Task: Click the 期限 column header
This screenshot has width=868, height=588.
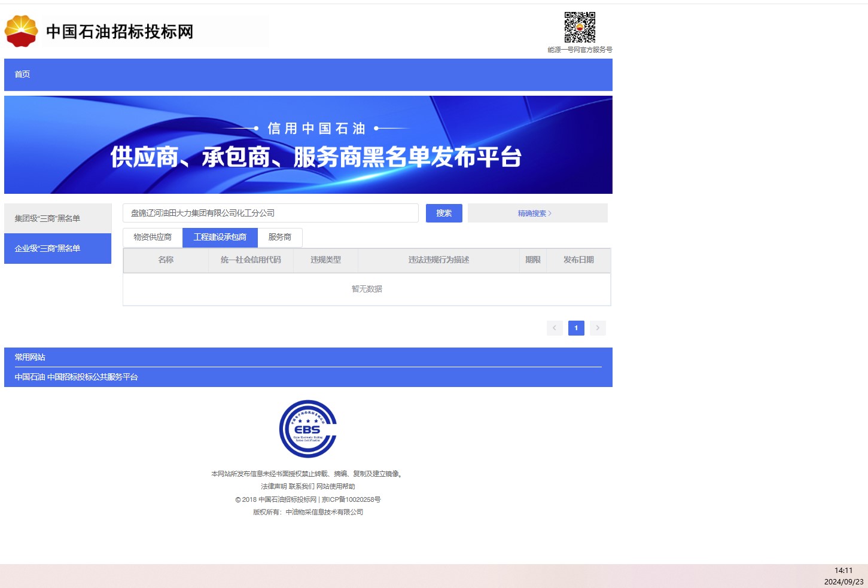Action: click(533, 260)
